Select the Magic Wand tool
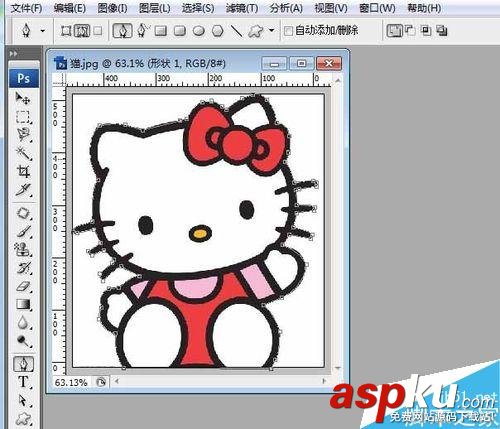 tap(23, 153)
